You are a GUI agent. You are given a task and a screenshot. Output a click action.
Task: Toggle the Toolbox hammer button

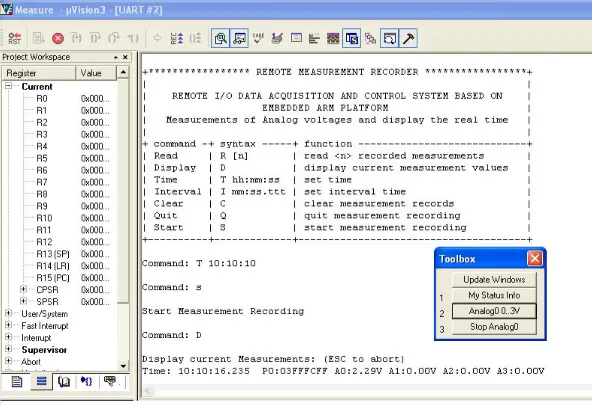(409, 38)
